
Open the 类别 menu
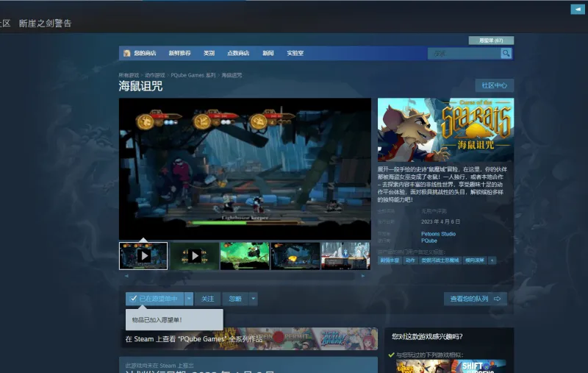point(209,53)
